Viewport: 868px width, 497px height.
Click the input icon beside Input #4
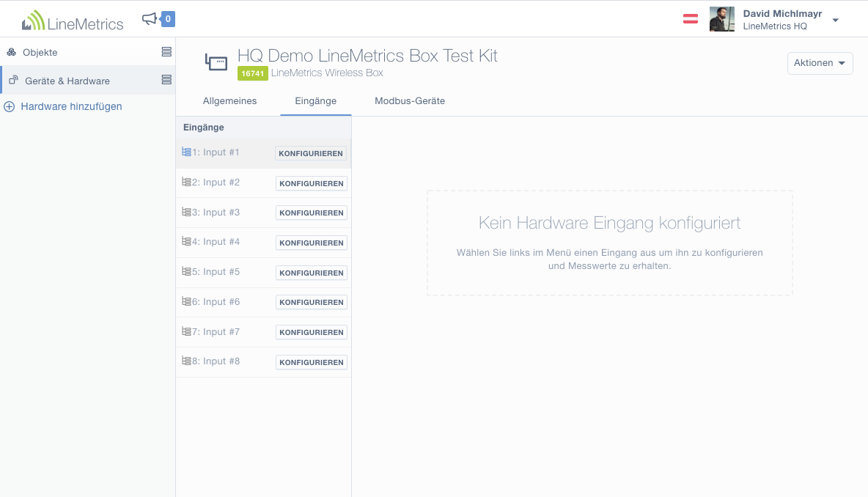[186, 240]
